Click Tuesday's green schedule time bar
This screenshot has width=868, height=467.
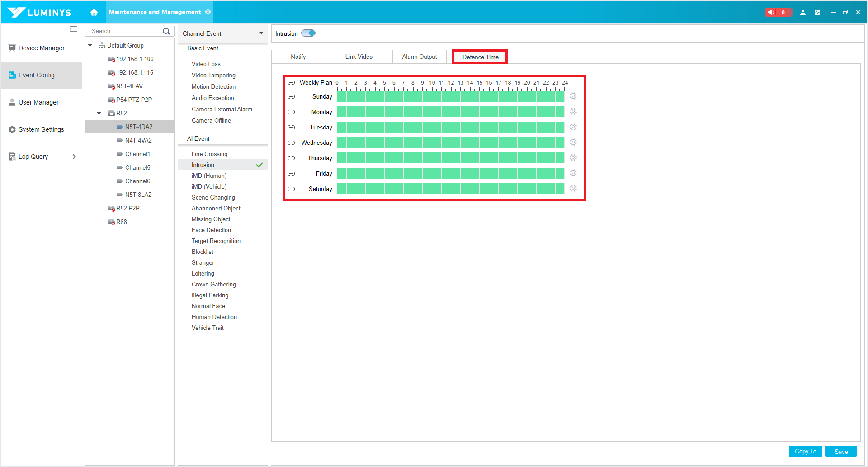[x=450, y=127]
